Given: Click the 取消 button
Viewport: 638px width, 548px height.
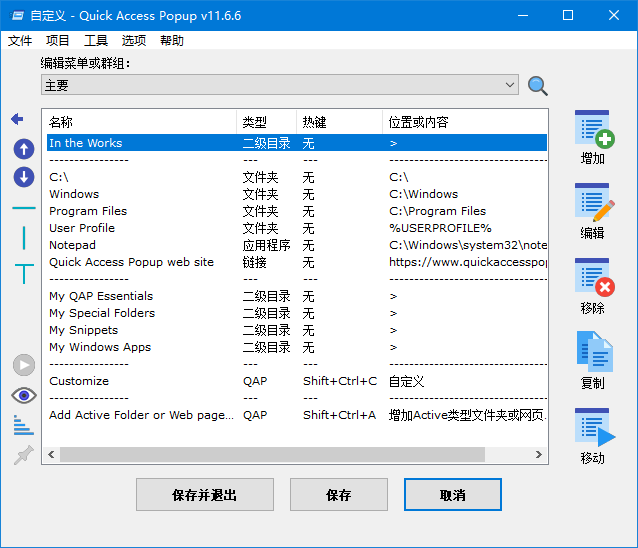Looking at the screenshot, I should (452, 495).
